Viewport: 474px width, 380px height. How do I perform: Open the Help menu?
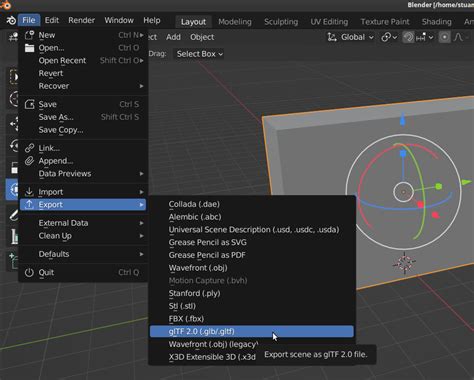tap(152, 20)
